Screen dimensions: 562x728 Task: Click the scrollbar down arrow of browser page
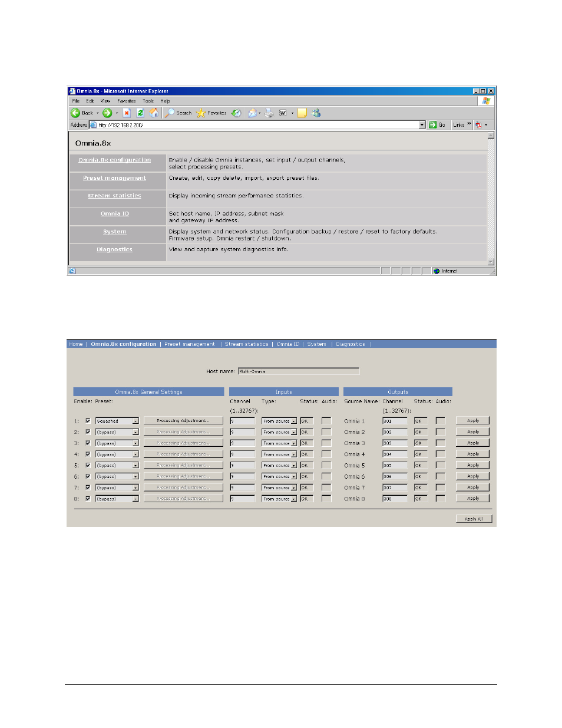tap(491, 262)
